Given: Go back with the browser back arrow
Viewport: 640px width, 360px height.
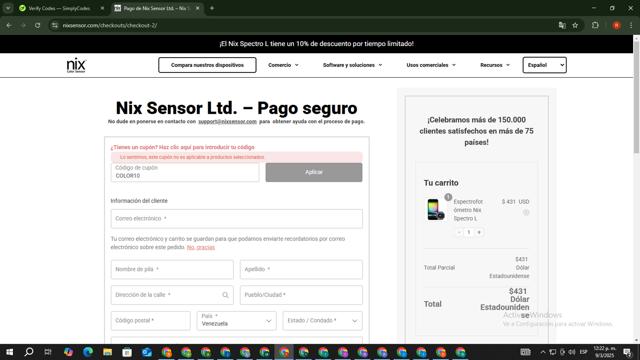Looking at the screenshot, I should (x=9, y=25).
